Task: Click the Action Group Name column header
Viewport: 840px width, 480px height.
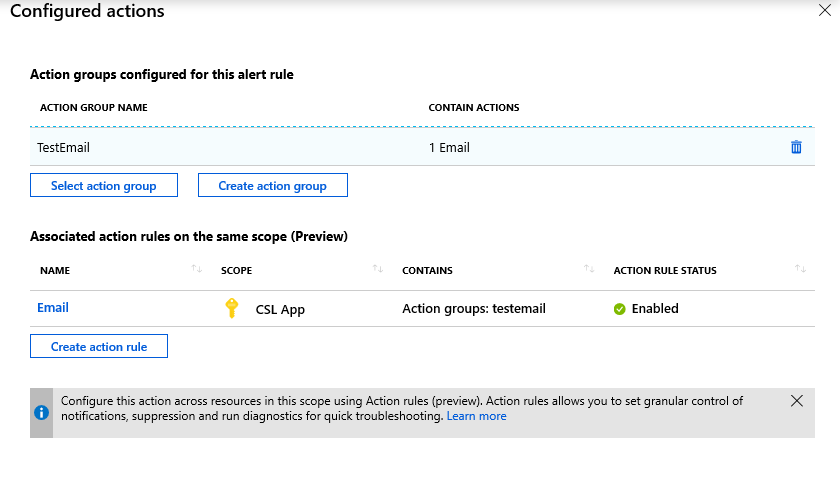Action: [x=94, y=108]
